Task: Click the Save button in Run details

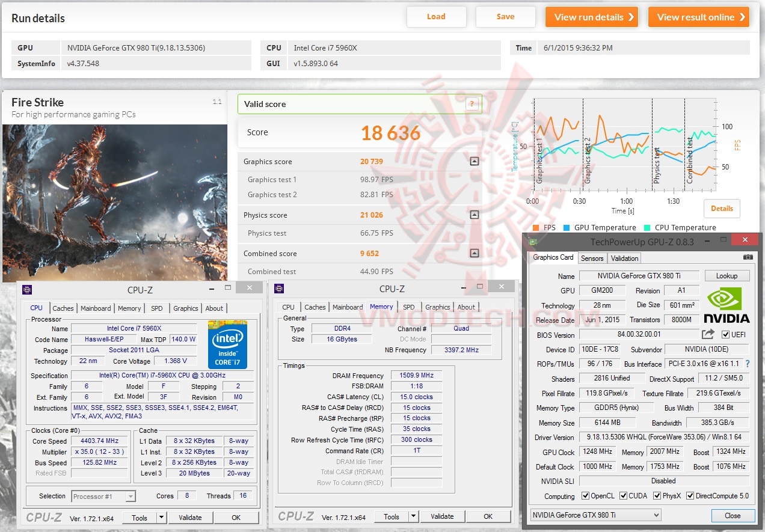Action: pyautogui.click(x=505, y=17)
